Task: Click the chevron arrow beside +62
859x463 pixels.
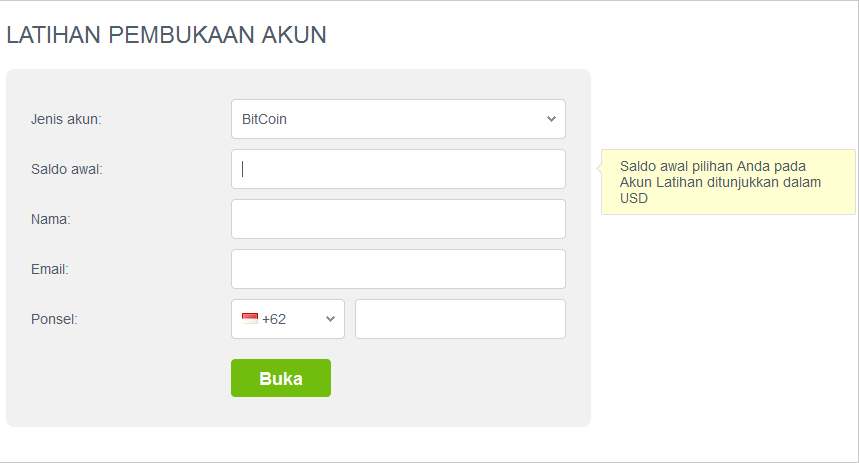Action: [x=330, y=319]
